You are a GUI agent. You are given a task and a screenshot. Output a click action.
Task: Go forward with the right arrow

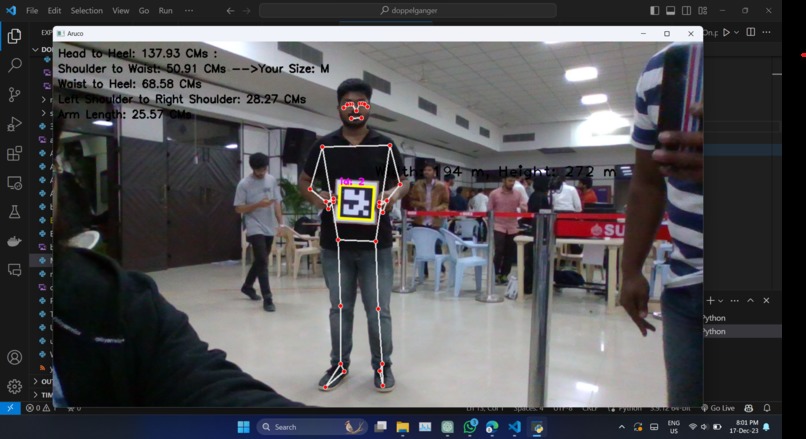[246, 10]
